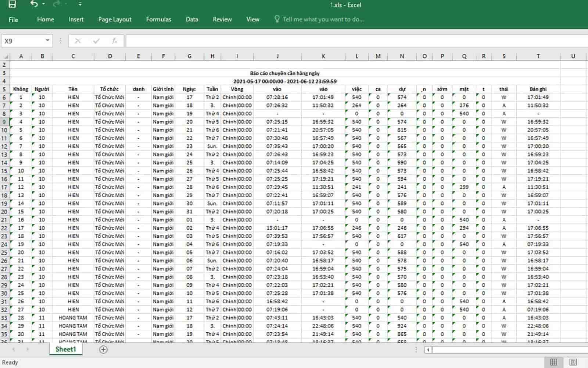588x368 pixels.
Task: Click the Cancel X icon in the formula bar
Action: pos(78,41)
